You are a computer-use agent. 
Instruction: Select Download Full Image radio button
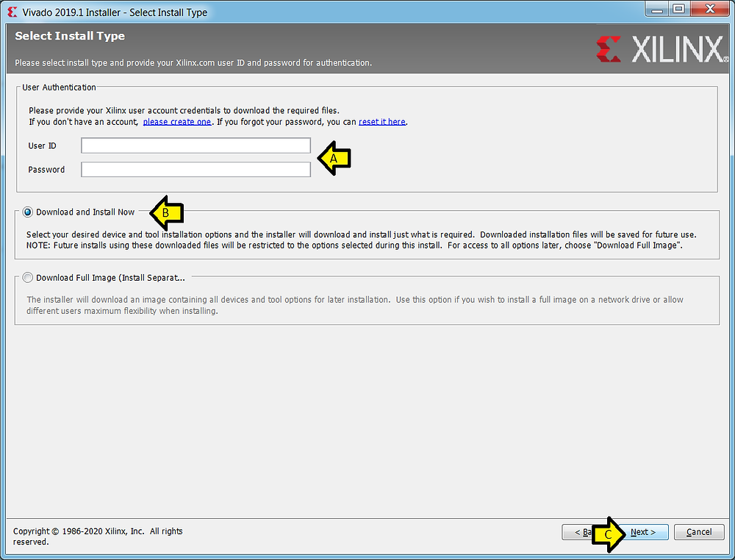tap(28, 278)
